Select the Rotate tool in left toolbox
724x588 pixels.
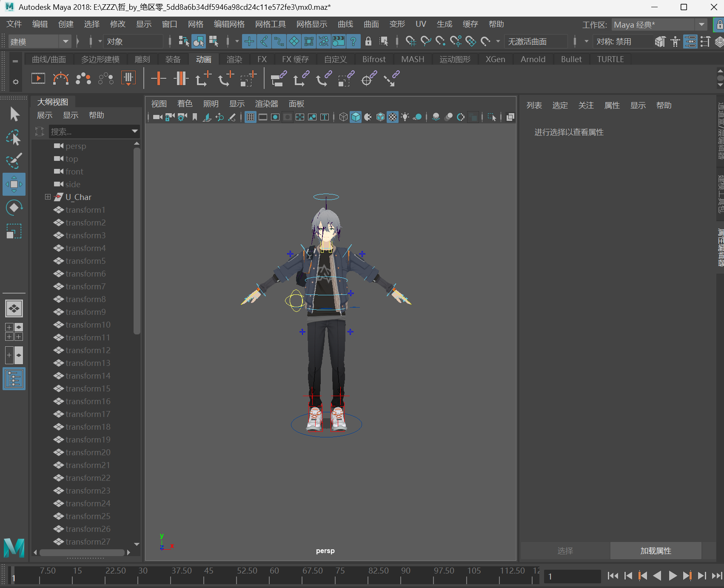point(14,208)
